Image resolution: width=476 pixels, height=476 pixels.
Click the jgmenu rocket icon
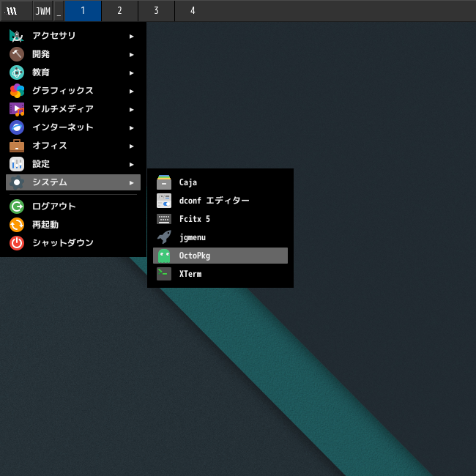[x=164, y=237]
